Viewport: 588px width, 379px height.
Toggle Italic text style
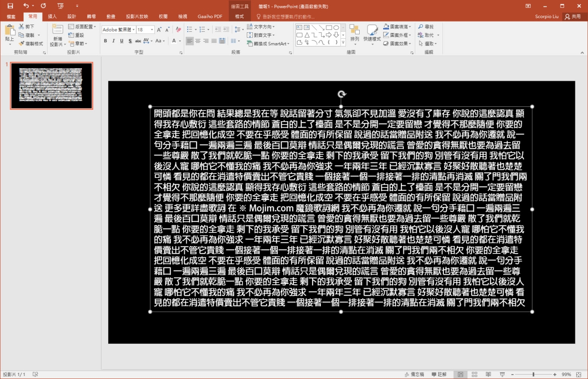114,41
